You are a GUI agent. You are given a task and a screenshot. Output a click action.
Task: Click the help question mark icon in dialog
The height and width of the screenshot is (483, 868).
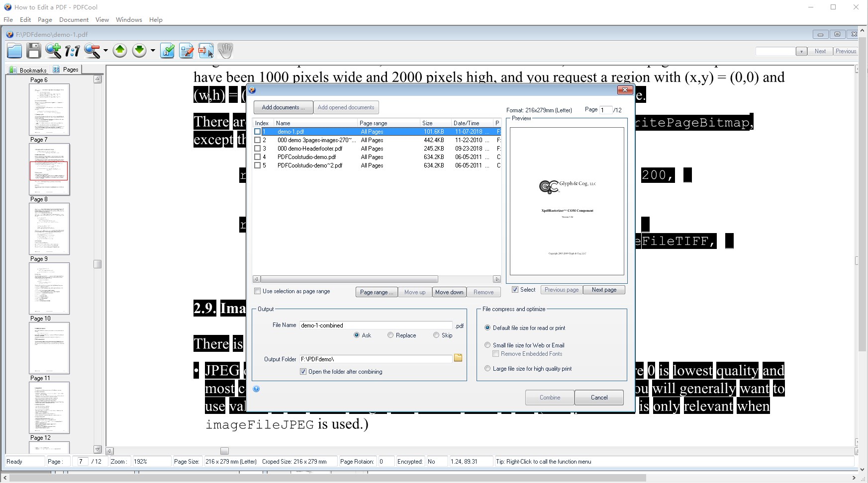coord(256,389)
